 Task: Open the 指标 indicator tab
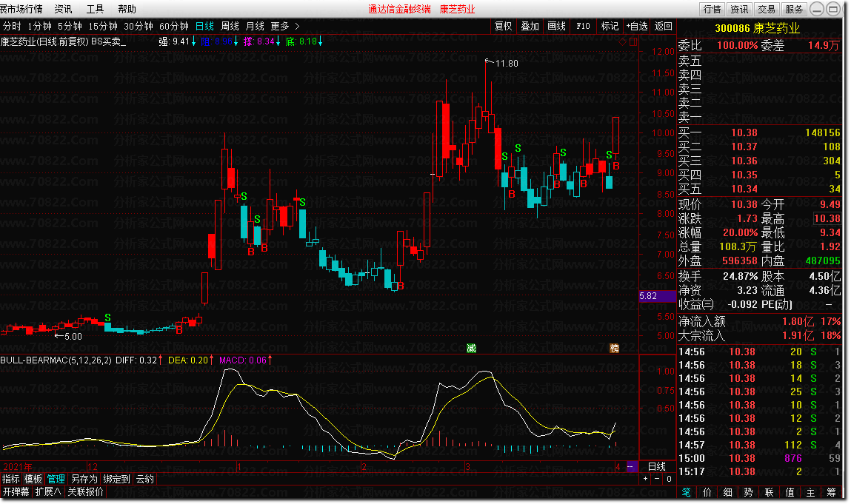11,479
